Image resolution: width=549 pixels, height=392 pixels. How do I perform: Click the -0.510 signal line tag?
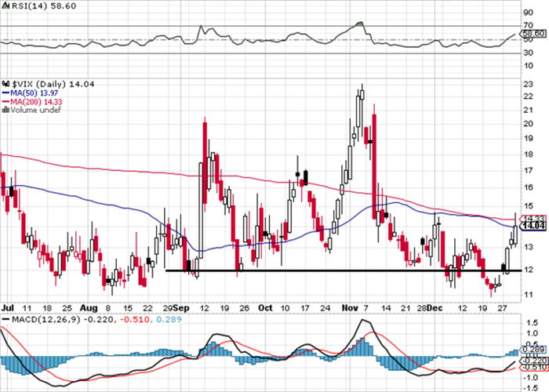pos(533,367)
